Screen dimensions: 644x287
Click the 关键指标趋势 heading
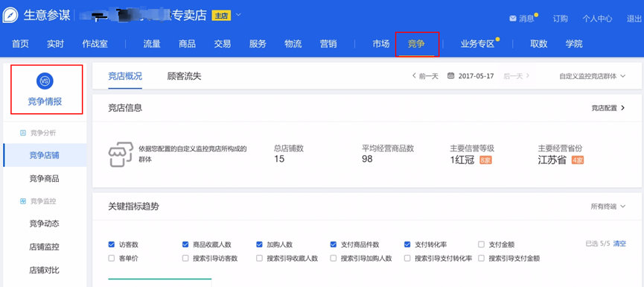(133, 206)
